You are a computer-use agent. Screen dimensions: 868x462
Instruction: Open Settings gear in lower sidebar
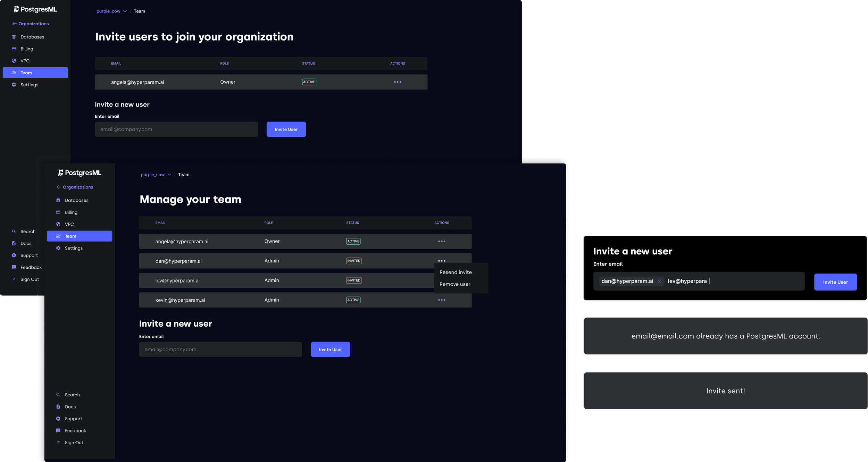(58, 248)
